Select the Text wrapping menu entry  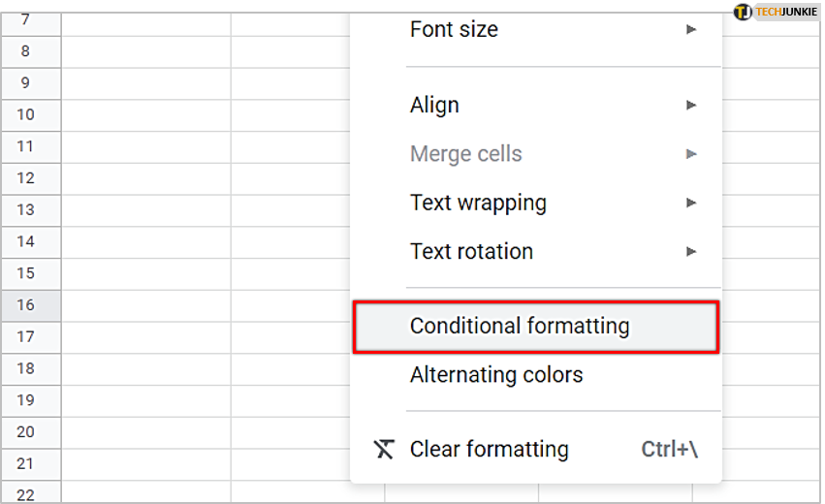point(535,203)
